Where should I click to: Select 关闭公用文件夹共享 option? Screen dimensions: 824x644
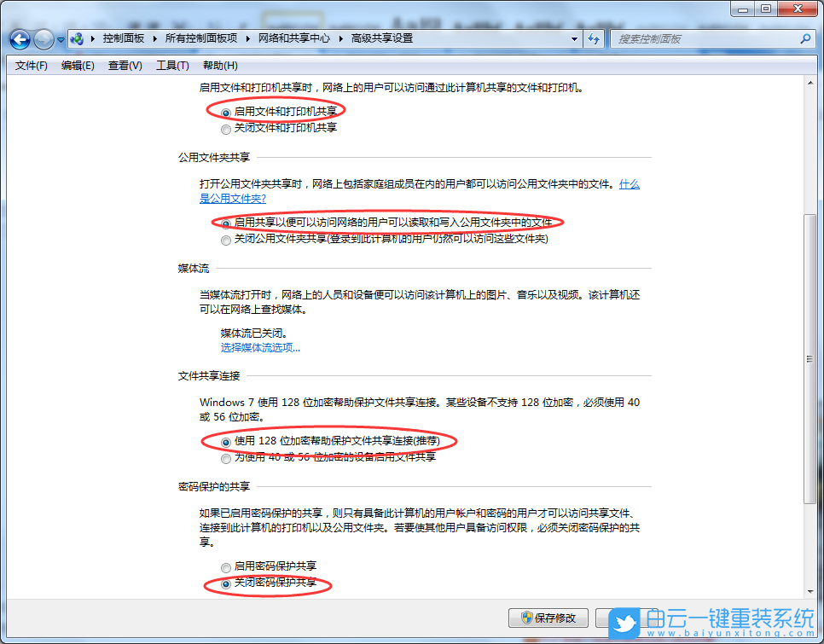226,239
